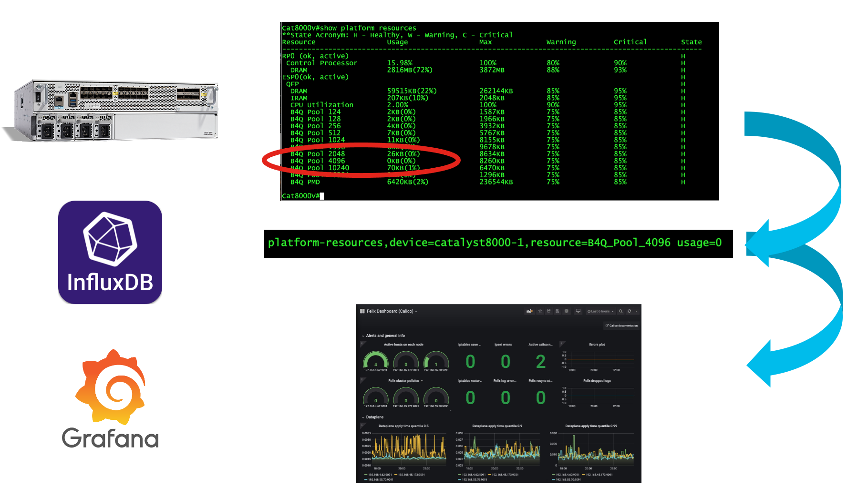Image resolution: width=868 pixels, height=488 pixels.
Task: Toggle 192.168.45.173:9091 legend in quantile 0.5 panel
Action: point(409,475)
